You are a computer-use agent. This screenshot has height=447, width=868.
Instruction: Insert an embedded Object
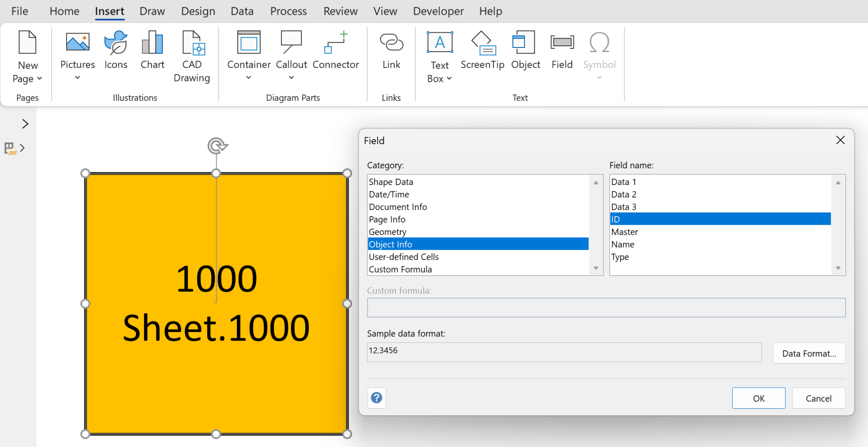[525, 51]
